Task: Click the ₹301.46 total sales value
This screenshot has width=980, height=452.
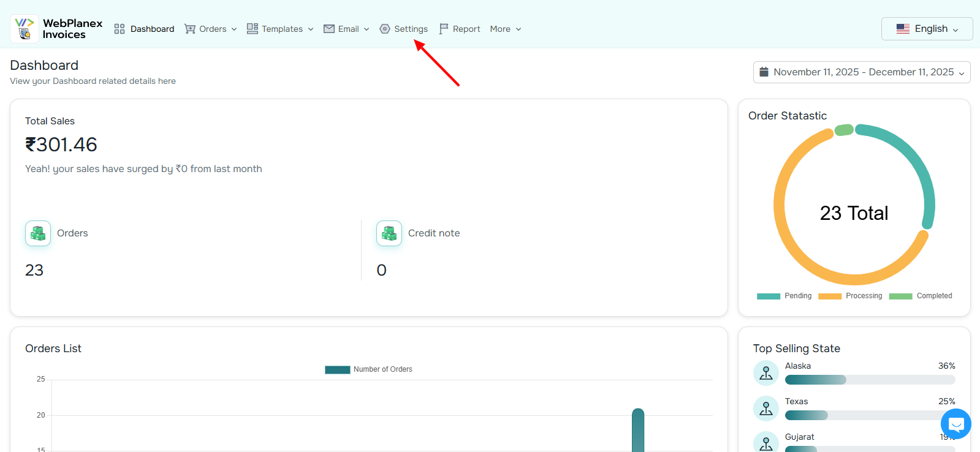Action: point(61,145)
